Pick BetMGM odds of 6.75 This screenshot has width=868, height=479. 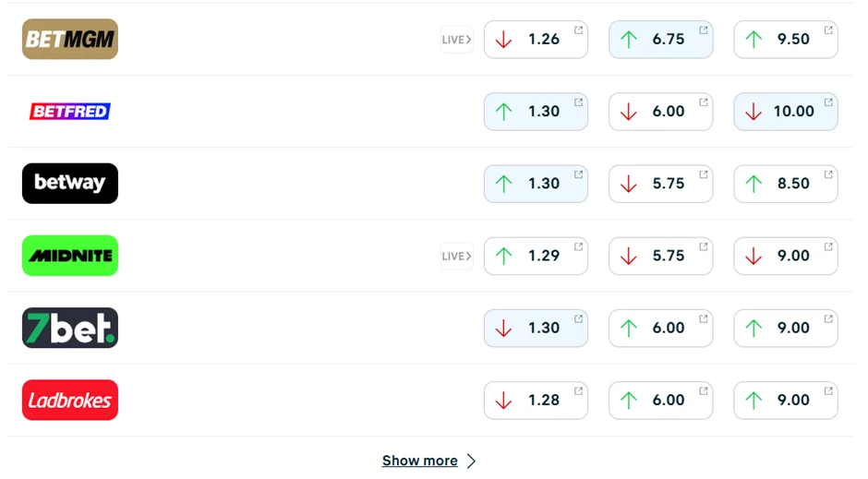pyautogui.click(x=660, y=40)
